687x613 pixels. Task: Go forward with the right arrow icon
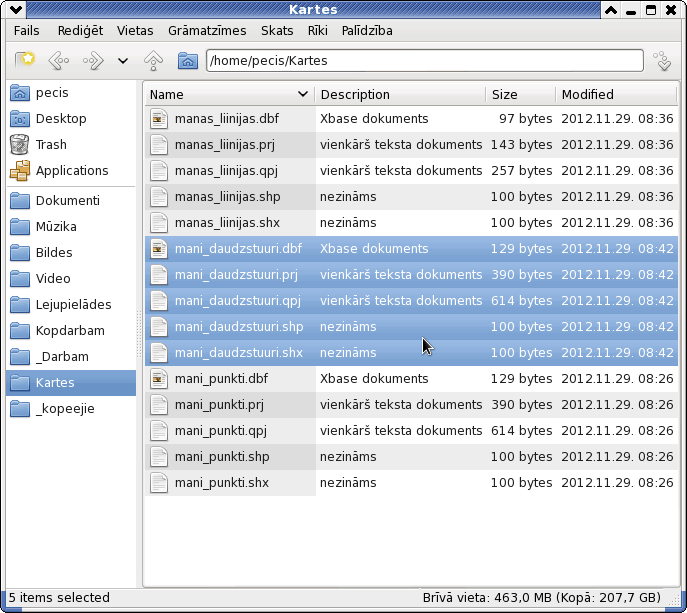pyautogui.click(x=93, y=60)
